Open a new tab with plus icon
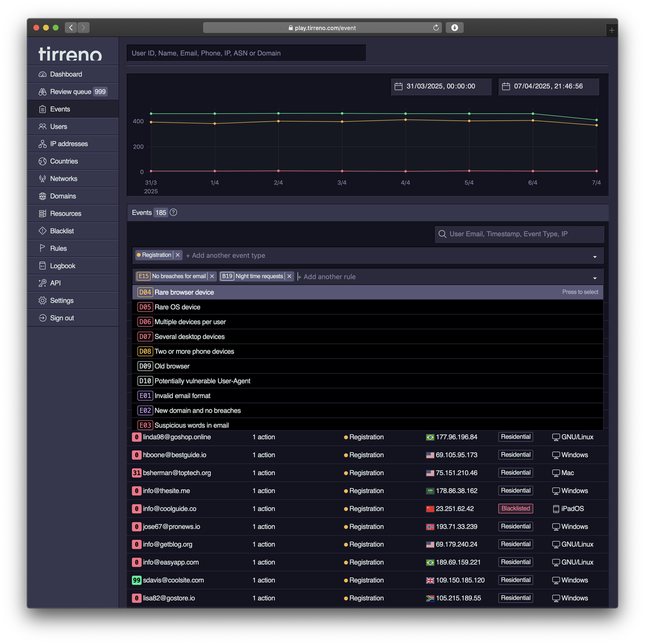The image size is (645, 644). [x=611, y=30]
